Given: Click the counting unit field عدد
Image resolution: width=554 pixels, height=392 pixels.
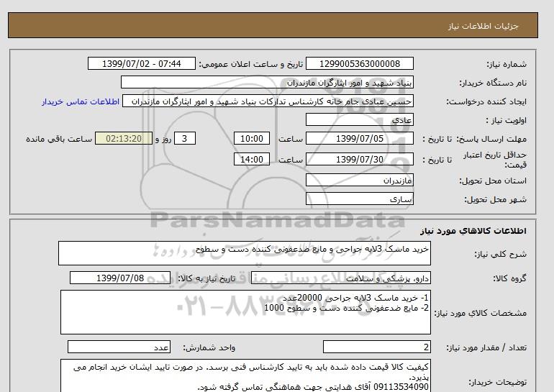Looking at the screenshot, I should pyautogui.click(x=119, y=347).
